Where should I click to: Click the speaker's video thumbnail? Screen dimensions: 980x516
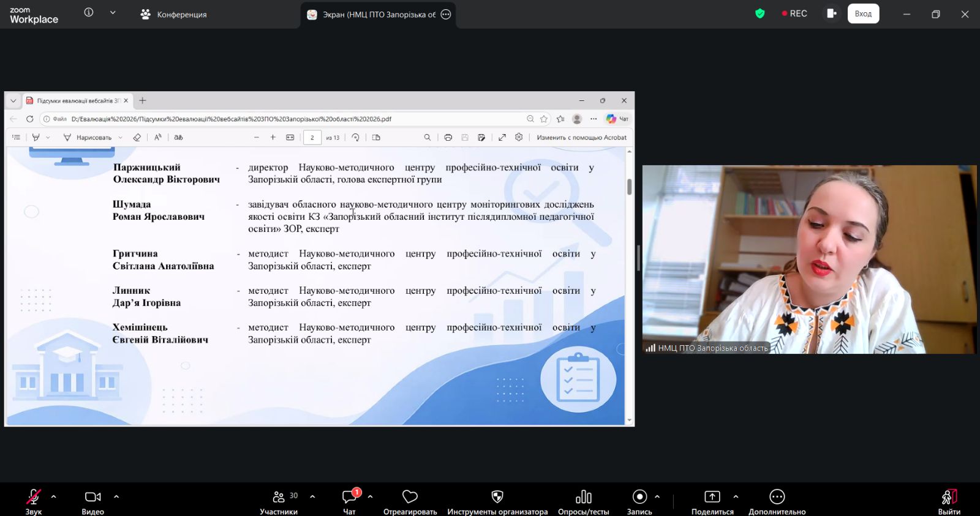tap(809, 259)
